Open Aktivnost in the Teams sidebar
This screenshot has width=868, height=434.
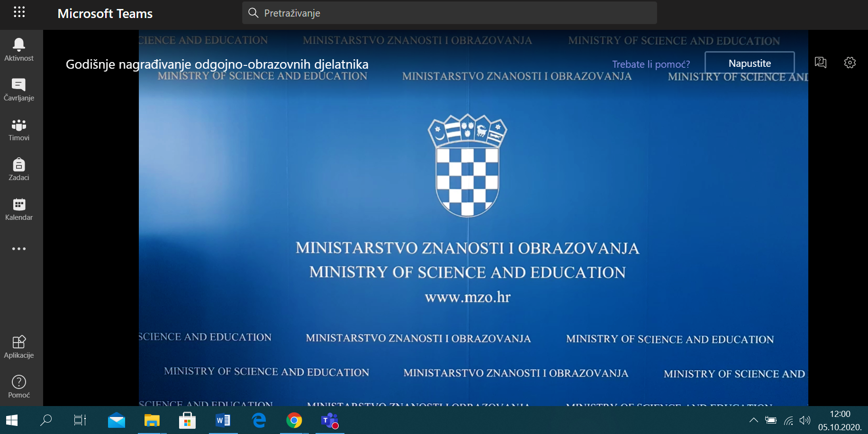coord(19,50)
